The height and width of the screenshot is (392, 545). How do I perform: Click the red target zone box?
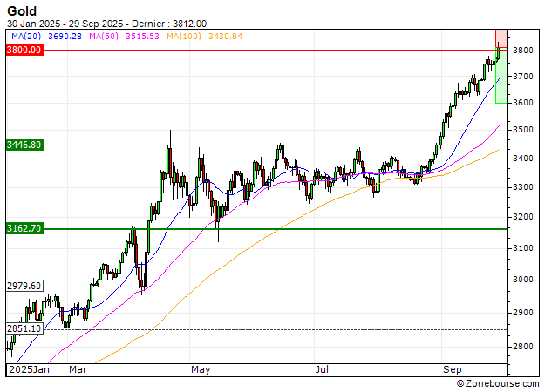pos(501,39)
